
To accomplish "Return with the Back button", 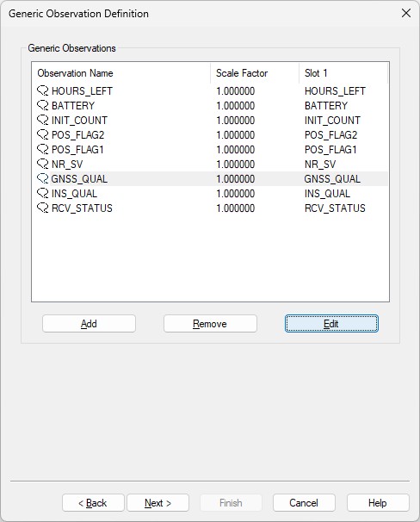I will [93, 503].
